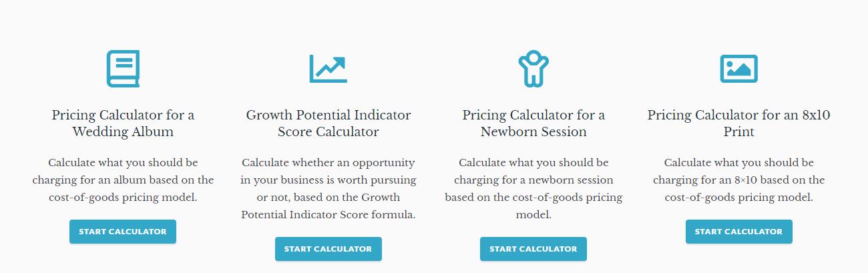Start the 8x10 Print pricing calculator
Viewport: 868px width, 273px height.
(738, 232)
